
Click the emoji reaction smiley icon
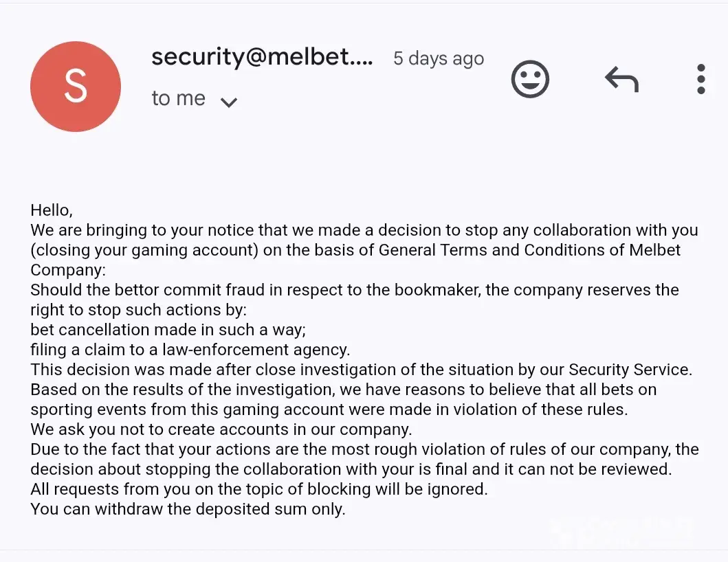click(x=530, y=79)
